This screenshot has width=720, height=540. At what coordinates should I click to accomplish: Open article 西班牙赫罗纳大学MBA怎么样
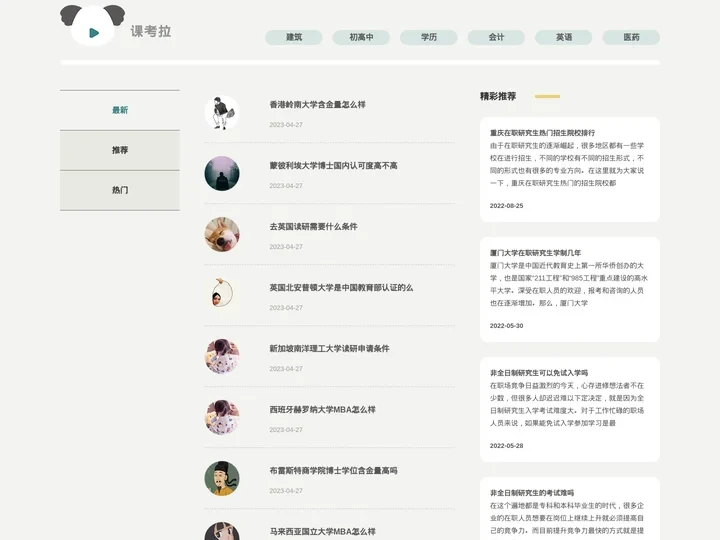[322, 410]
